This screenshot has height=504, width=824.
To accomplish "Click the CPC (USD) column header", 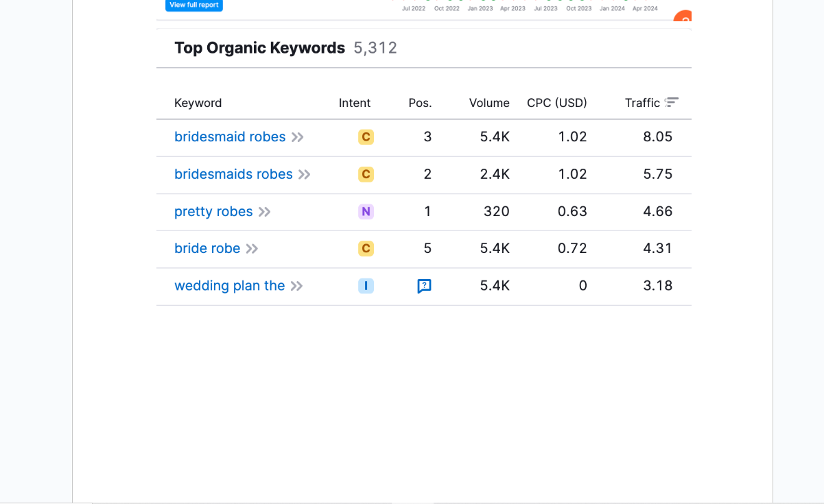I will point(557,103).
